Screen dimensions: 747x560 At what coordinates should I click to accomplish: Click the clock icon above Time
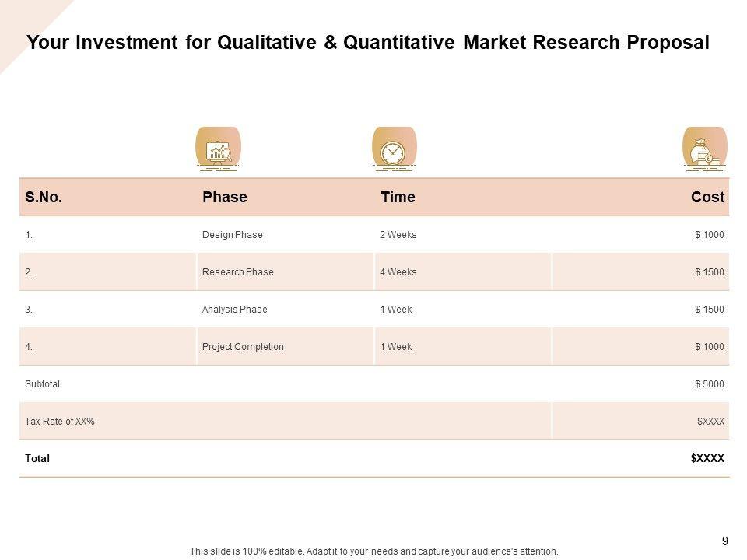coord(394,148)
